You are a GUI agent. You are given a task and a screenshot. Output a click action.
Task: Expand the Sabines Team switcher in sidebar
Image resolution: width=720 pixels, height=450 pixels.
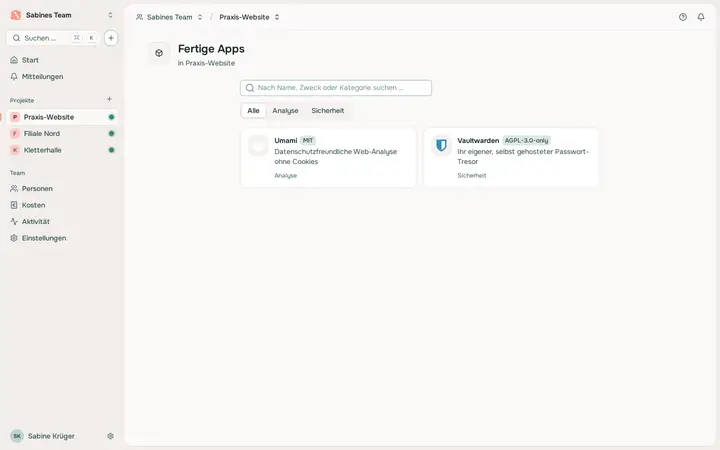click(110, 15)
